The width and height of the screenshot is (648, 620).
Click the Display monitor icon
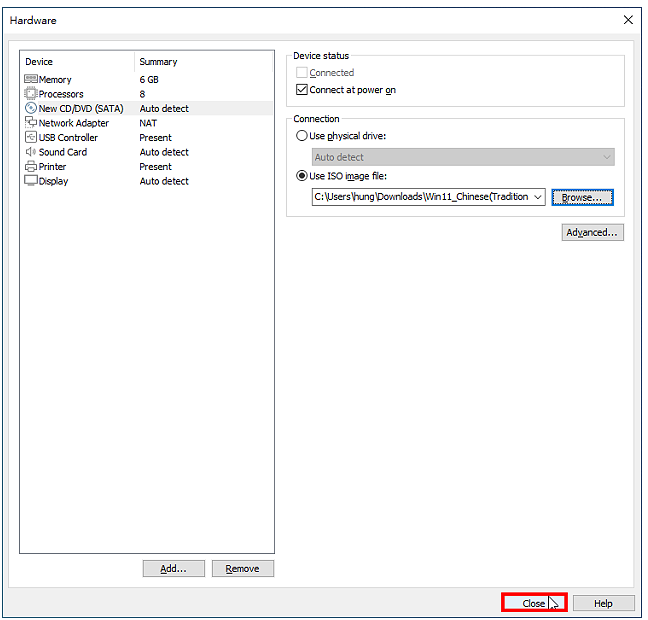[x=31, y=181]
